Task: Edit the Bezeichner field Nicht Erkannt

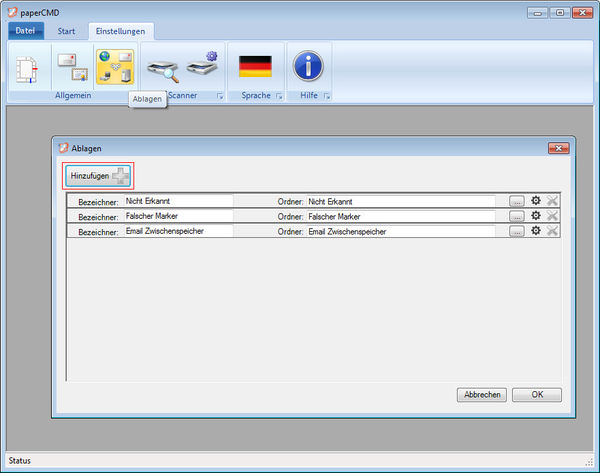Action: pyautogui.click(x=178, y=201)
